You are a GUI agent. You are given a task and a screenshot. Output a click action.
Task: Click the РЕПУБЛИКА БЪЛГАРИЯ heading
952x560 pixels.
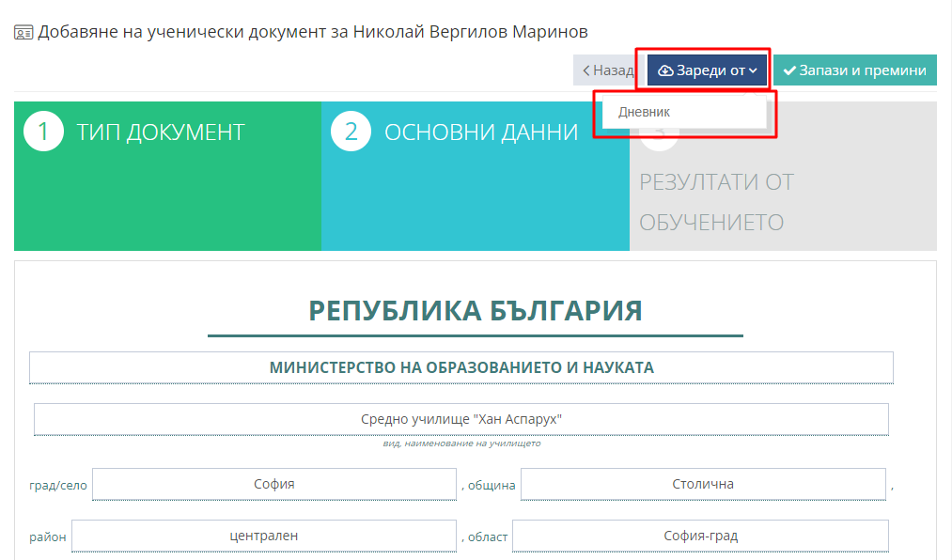476,311
